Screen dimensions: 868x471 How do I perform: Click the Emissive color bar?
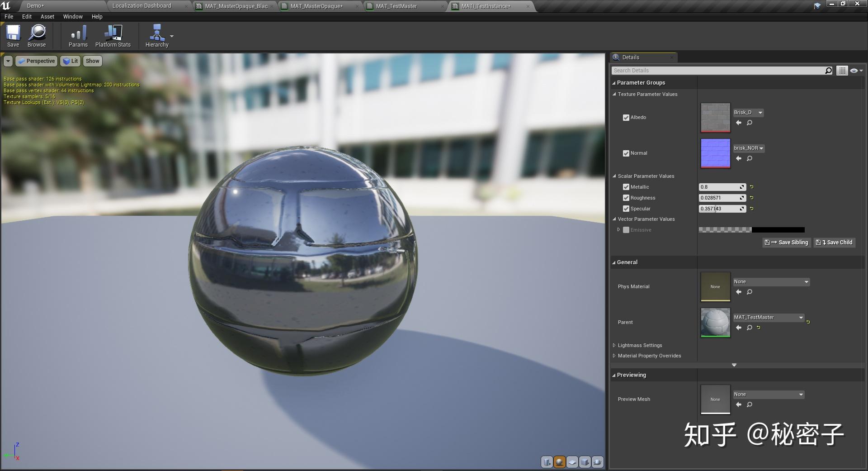[752, 230]
